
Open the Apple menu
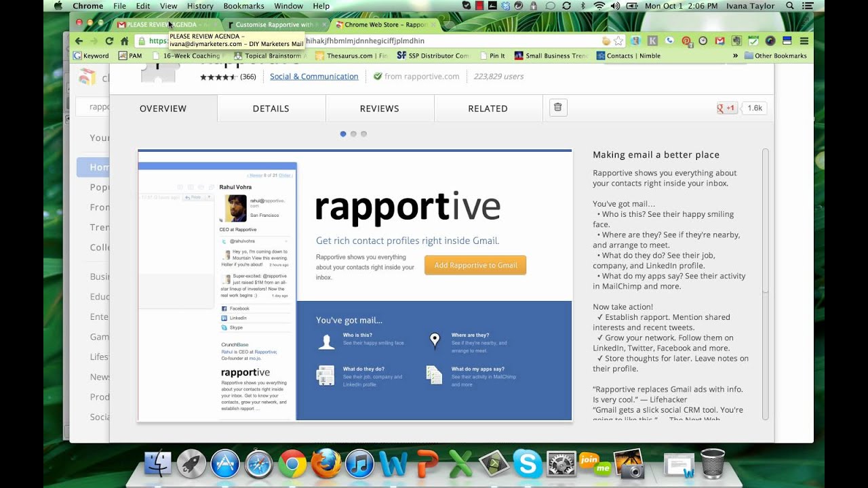pyautogui.click(x=58, y=6)
